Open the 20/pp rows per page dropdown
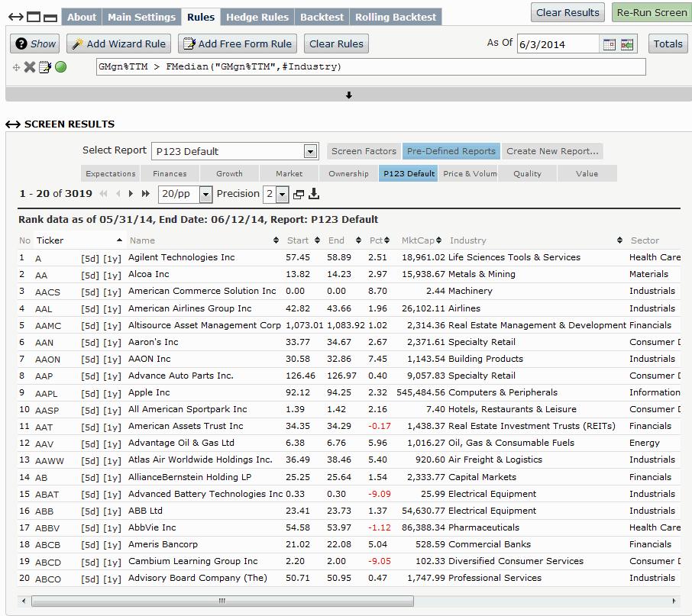Image resolution: width=692 pixels, height=616 pixels. [186, 194]
